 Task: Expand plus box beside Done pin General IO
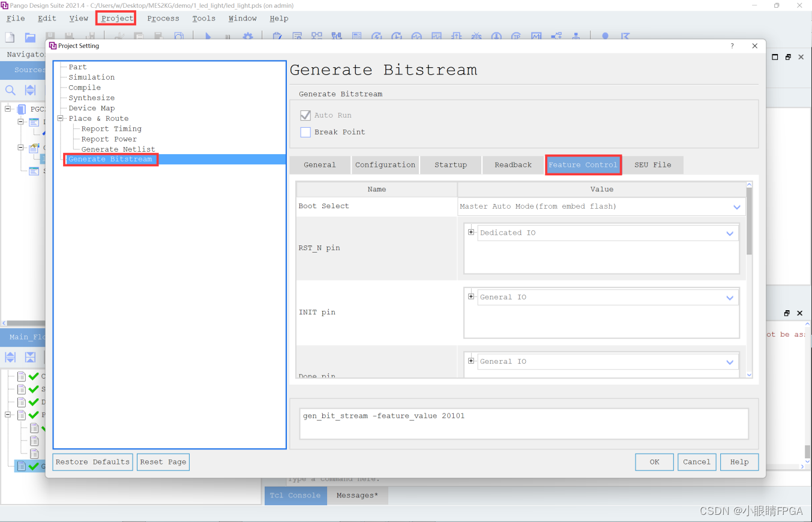[x=471, y=361]
